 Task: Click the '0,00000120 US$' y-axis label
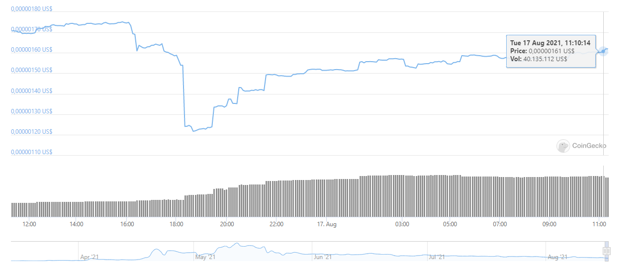(x=32, y=132)
